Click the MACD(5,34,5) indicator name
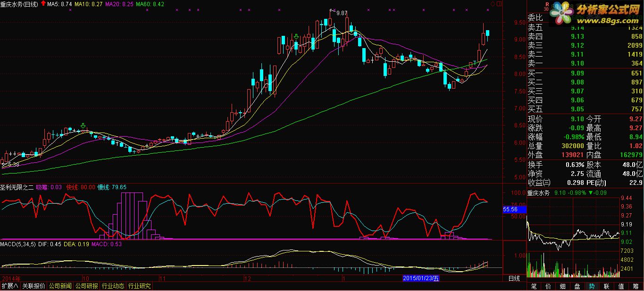The image size is (644, 291). coord(18,244)
